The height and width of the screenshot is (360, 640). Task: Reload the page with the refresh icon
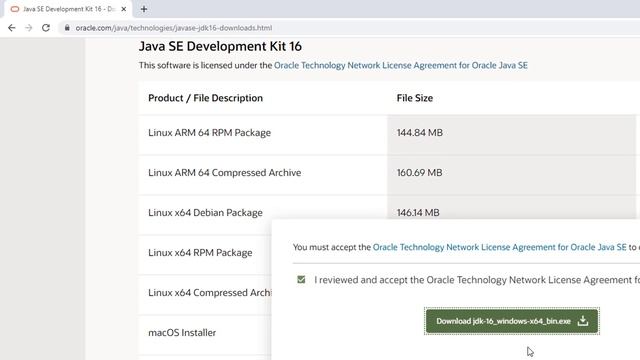[x=46, y=28]
